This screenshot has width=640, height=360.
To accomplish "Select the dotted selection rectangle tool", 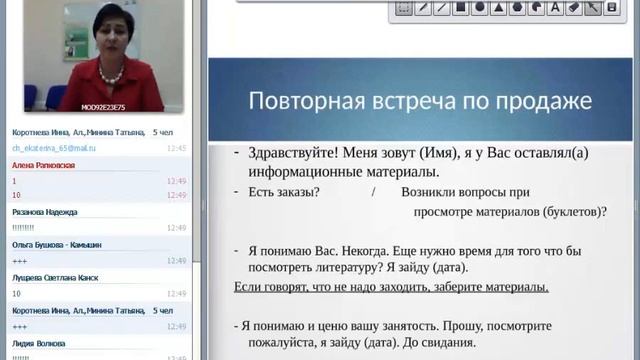I will [x=404, y=8].
